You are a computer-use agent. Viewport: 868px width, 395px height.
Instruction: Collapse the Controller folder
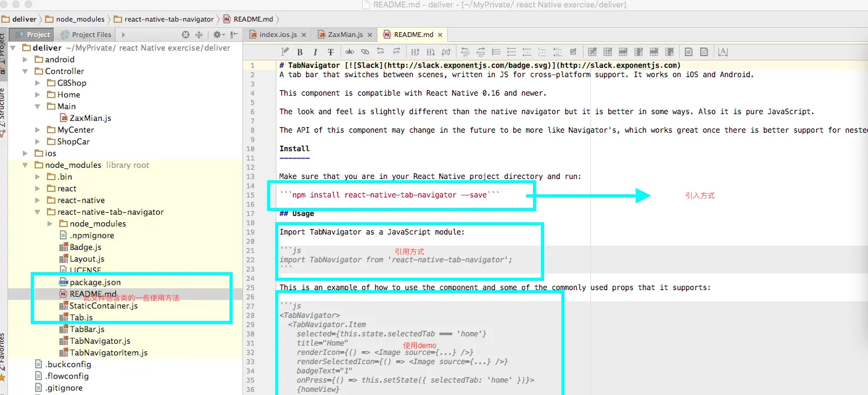(25, 72)
